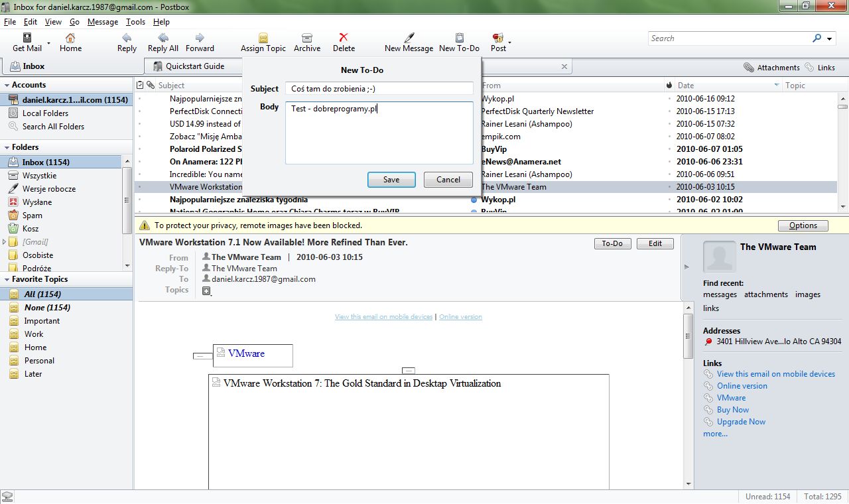Save the new To-Do
Image resolution: width=849 pixels, height=504 pixels.
coord(391,180)
